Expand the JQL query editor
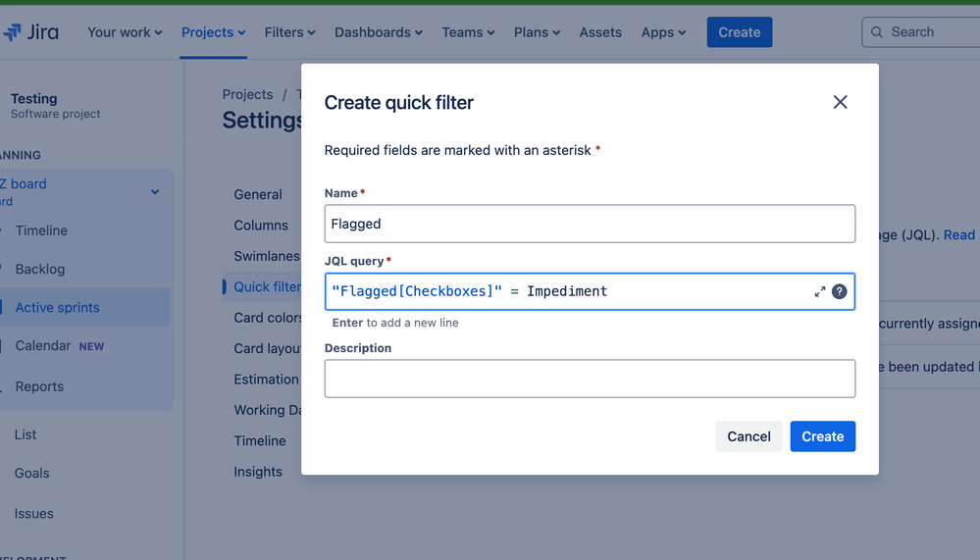 pos(819,292)
